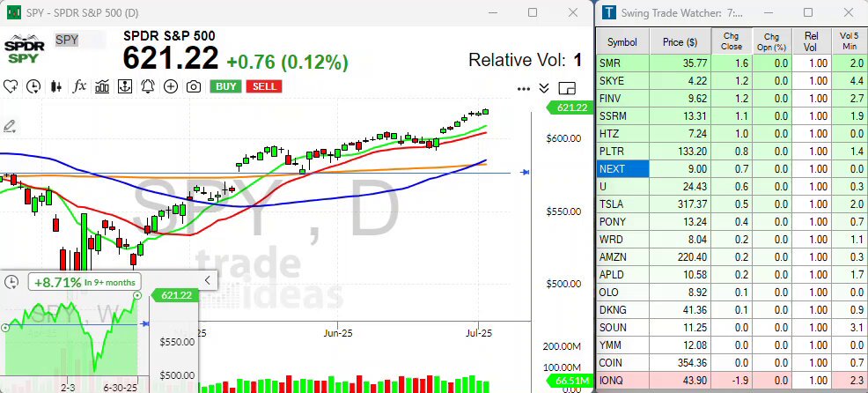Click AMZN price 220.40
868x393 pixels.
[680, 257]
